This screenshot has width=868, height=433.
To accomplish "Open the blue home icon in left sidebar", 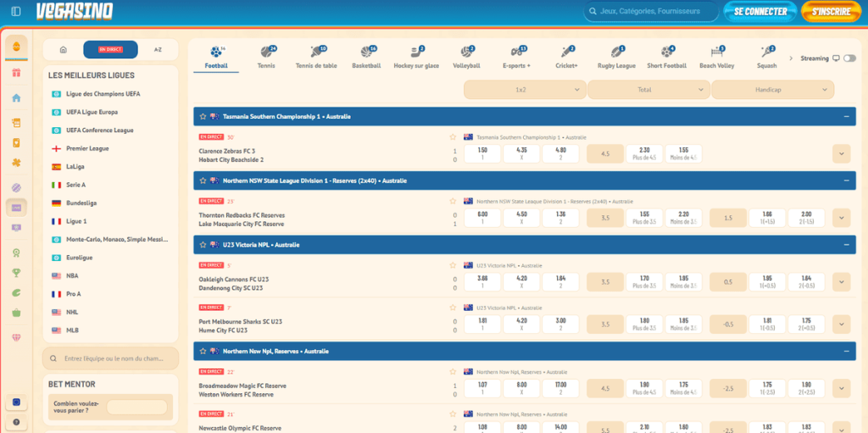I will coord(16,98).
